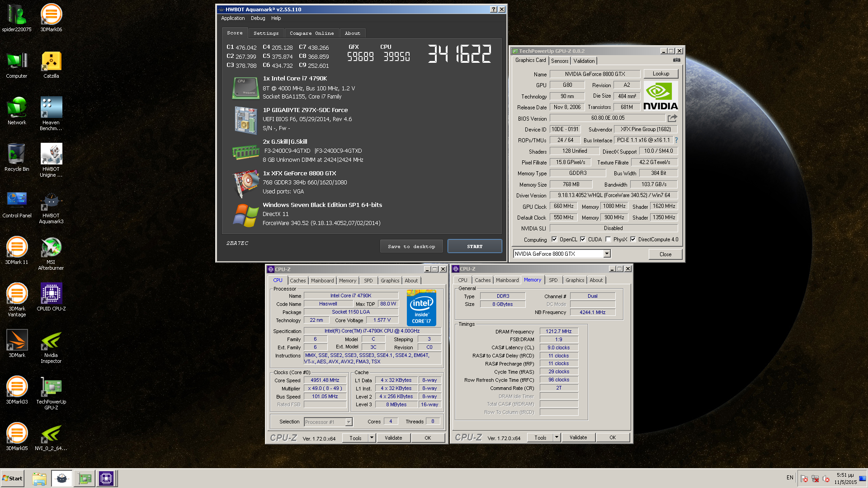Expand the GPU selection dropdown in GPU-Z

[607, 254]
